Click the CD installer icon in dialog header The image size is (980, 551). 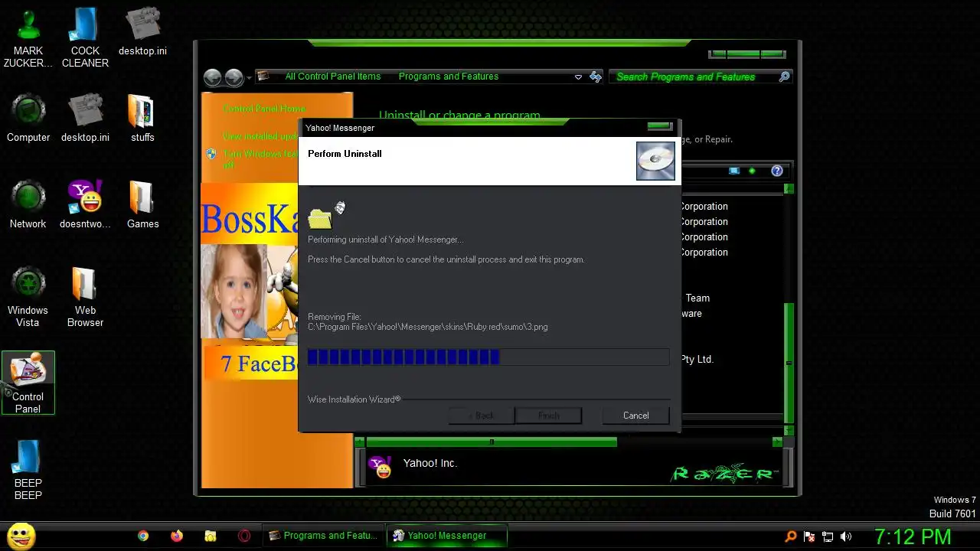coord(655,161)
